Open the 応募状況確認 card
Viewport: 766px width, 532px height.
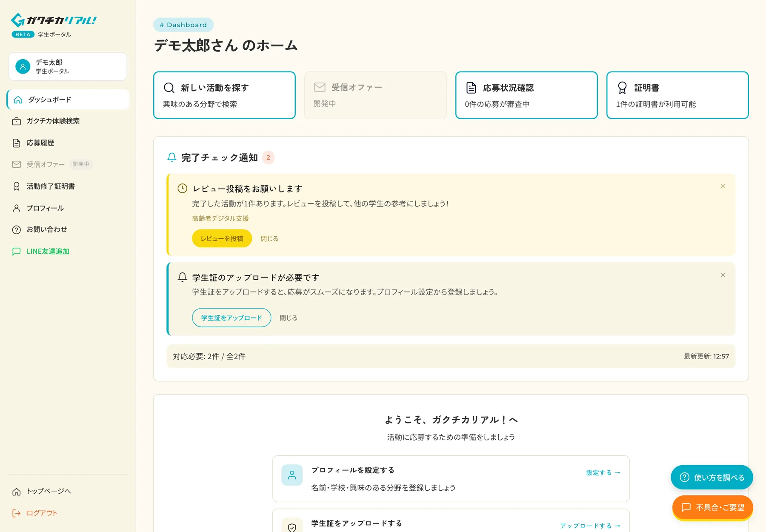click(x=526, y=95)
